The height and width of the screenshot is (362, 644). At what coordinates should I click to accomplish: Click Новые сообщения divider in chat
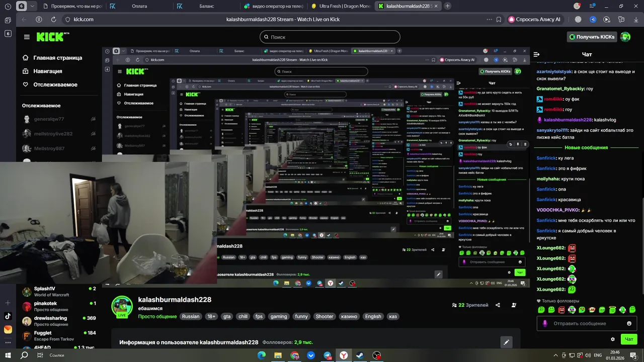pyautogui.click(x=586, y=147)
